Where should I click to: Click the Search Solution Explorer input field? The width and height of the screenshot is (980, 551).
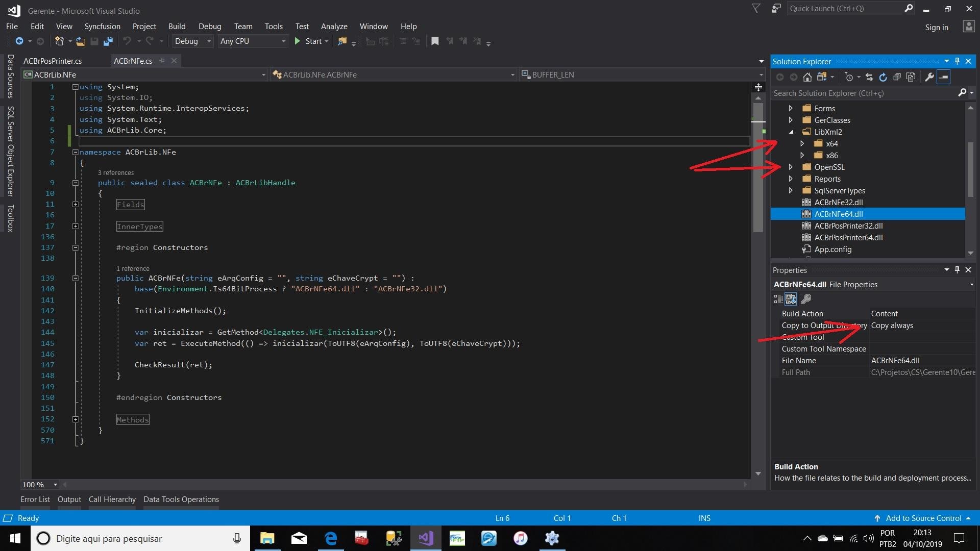[x=864, y=93]
